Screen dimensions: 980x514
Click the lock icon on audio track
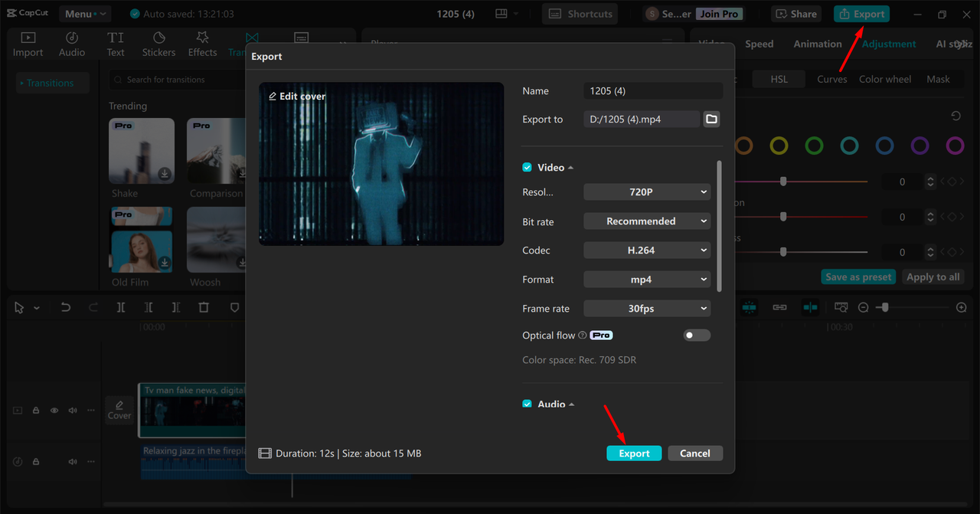coord(36,462)
